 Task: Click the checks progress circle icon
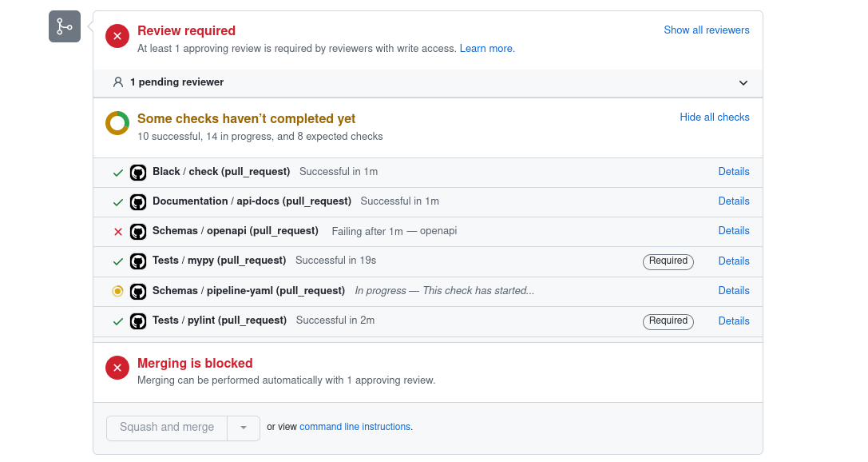tap(117, 123)
